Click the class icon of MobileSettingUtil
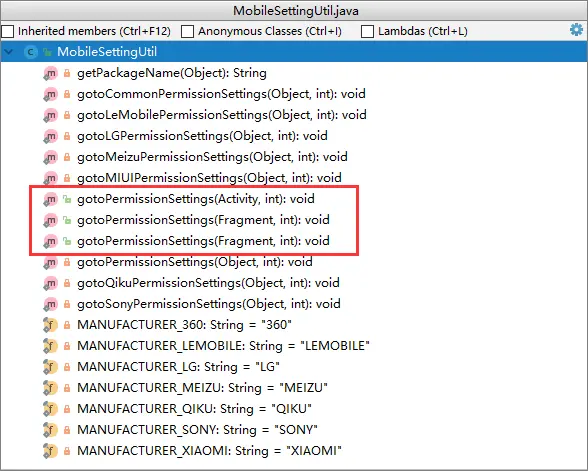The height and width of the screenshot is (471, 588). pos(31,52)
